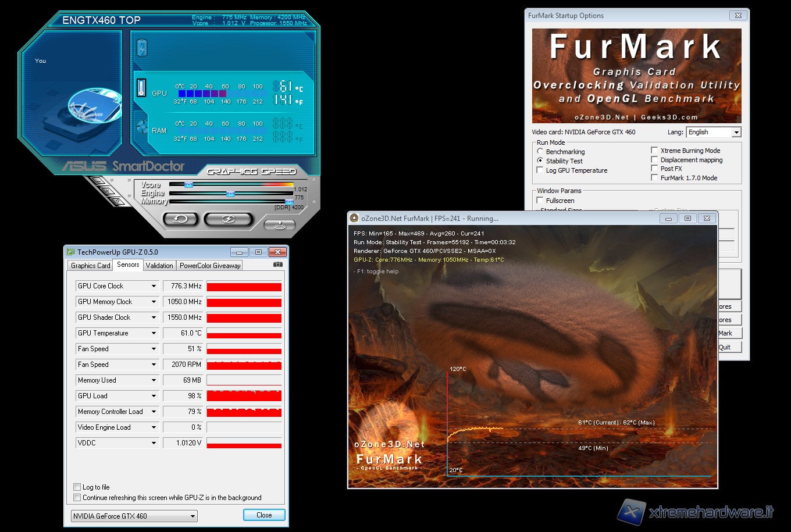The height and width of the screenshot is (532, 791).
Task: Click the question mark help button in SmartDoctor
Action: point(117,201)
